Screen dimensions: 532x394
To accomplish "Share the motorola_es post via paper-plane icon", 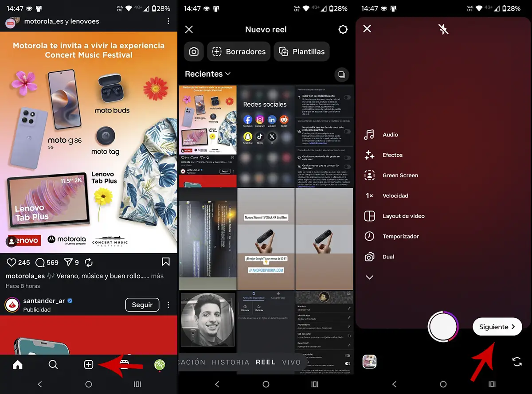I will coord(68,262).
